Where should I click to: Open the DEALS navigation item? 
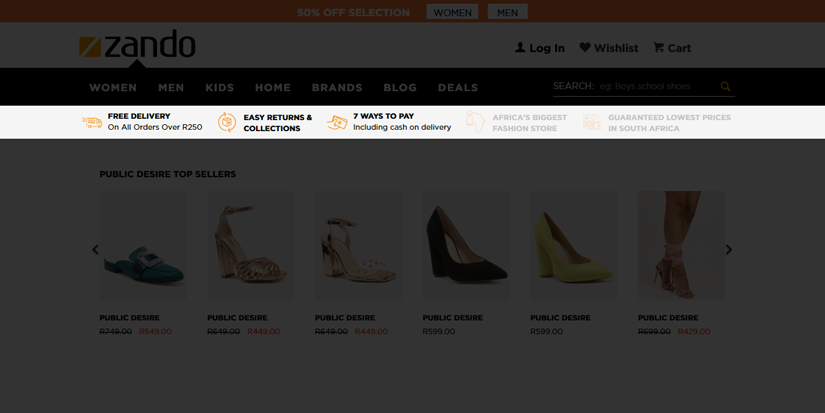(458, 87)
